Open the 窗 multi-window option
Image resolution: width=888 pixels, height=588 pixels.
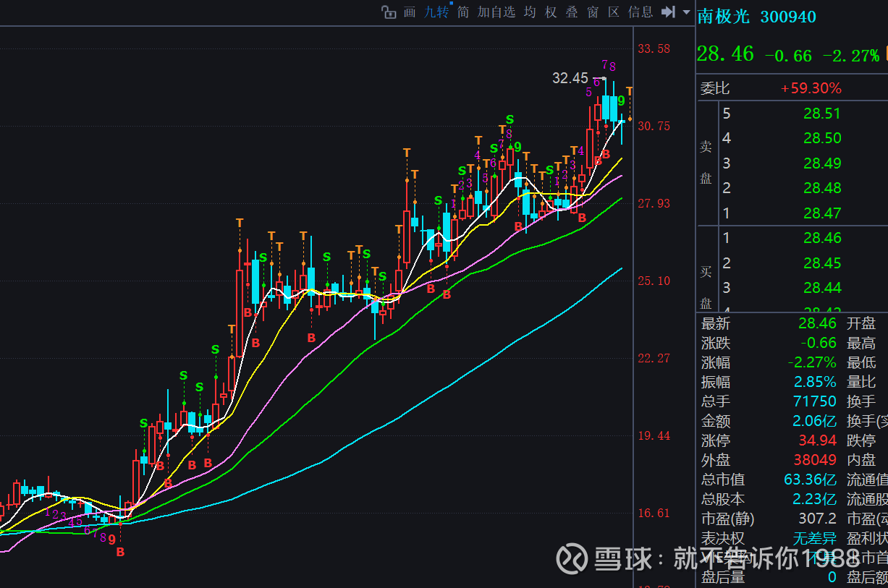(593, 12)
